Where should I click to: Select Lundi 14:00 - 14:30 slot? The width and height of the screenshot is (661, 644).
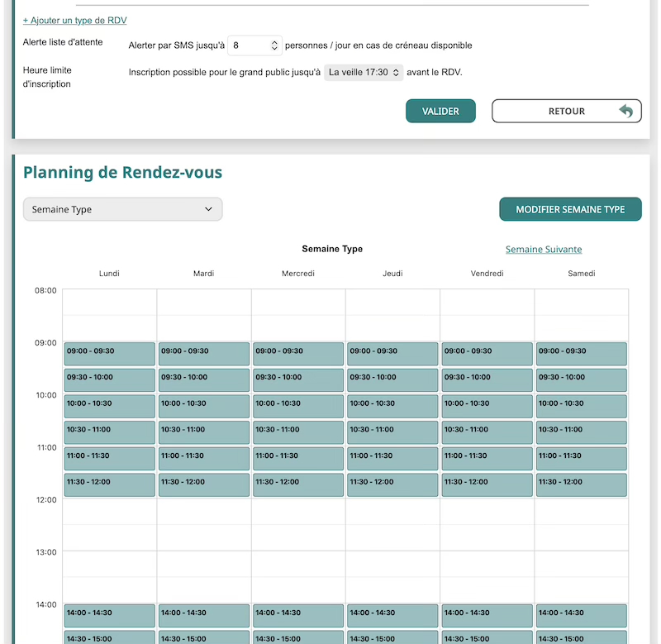(x=110, y=616)
